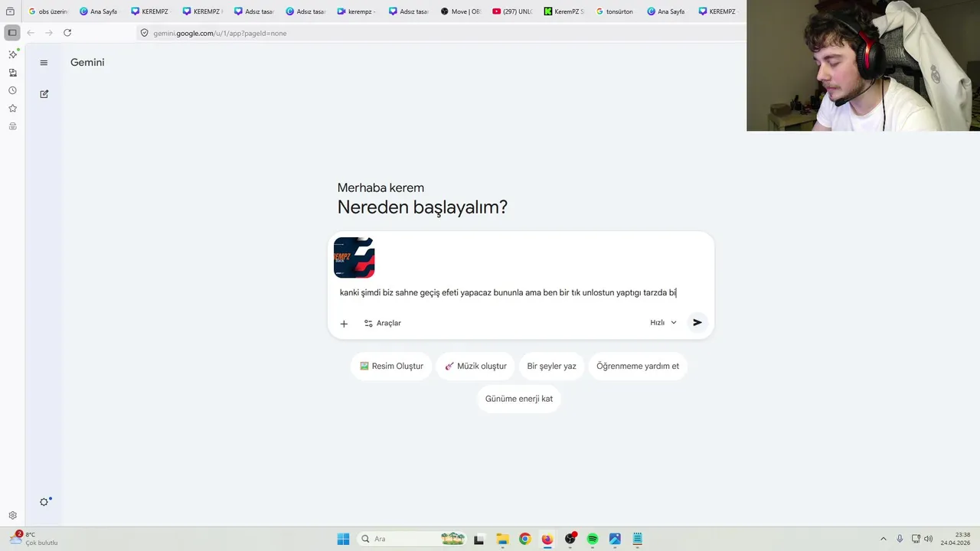
Task: Go back with the browser back arrow
Action: pyautogui.click(x=31, y=33)
